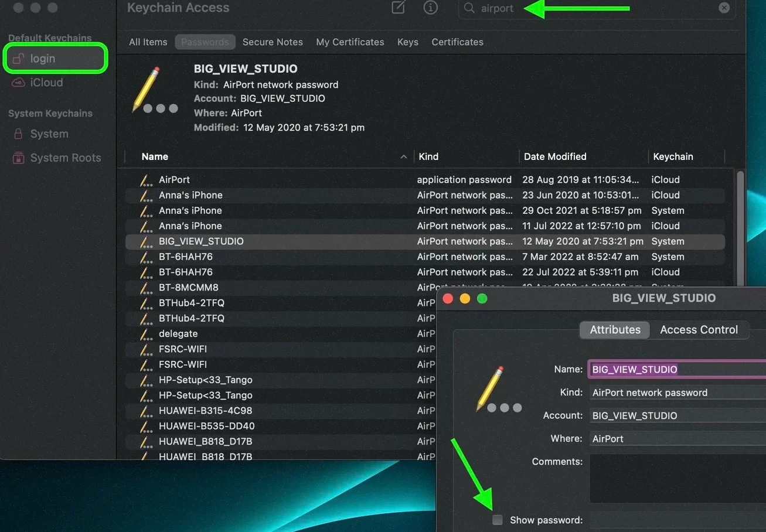Click the clear (x) button in search field

[x=724, y=8]
